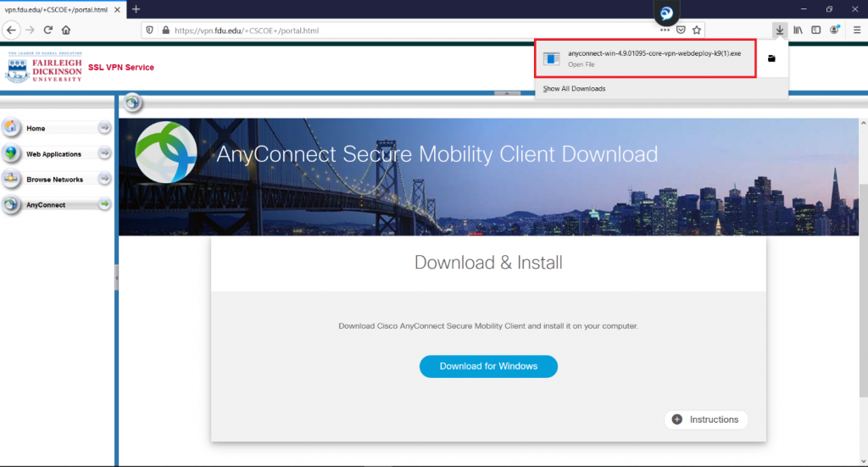The image size is (868, 467).
Task: Click Show All Downloads
Action: click(574, 88)
